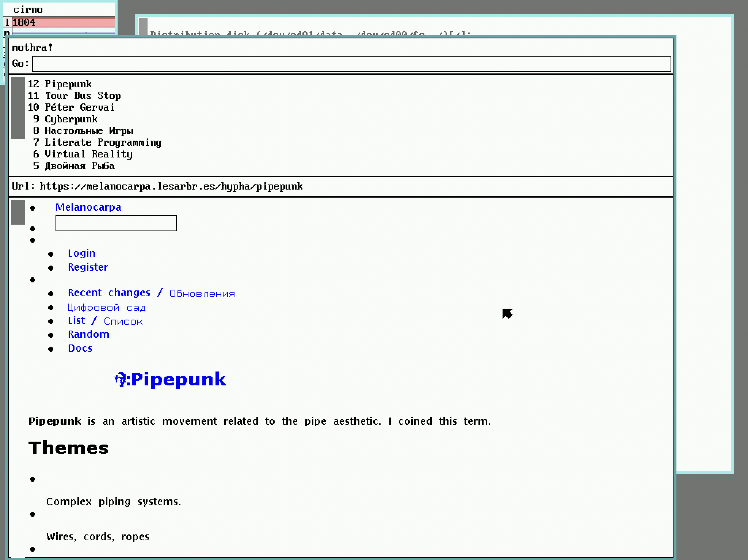Open the Random page link
Image resolution: width=748 pixels, height=560 pixels.
[89, 334]
